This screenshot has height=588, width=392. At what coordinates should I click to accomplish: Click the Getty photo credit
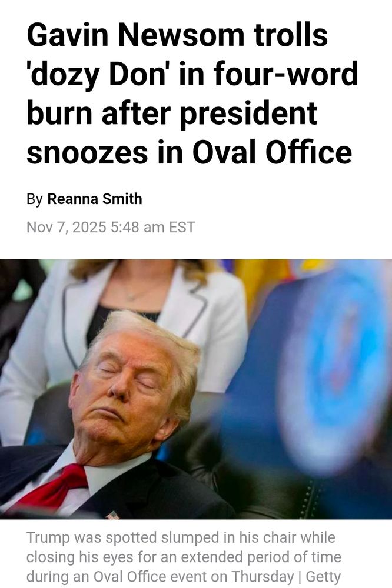(x=323, y=577)
